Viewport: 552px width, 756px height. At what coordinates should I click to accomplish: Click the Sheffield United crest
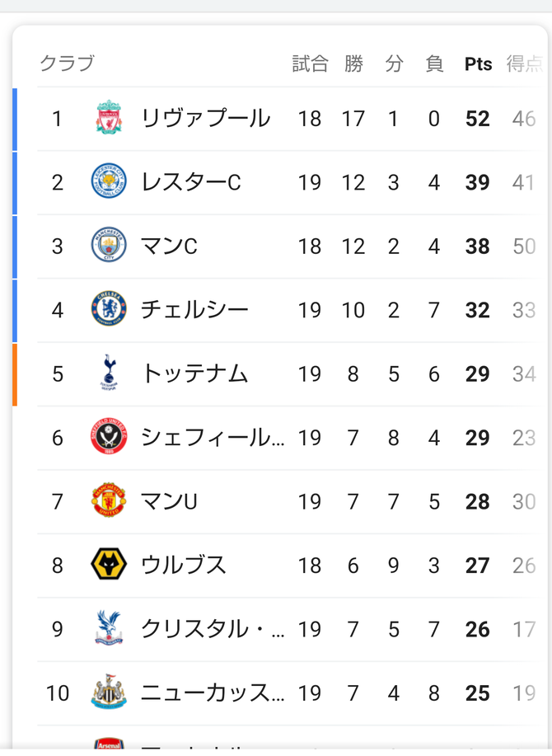(x=109, y=436)
